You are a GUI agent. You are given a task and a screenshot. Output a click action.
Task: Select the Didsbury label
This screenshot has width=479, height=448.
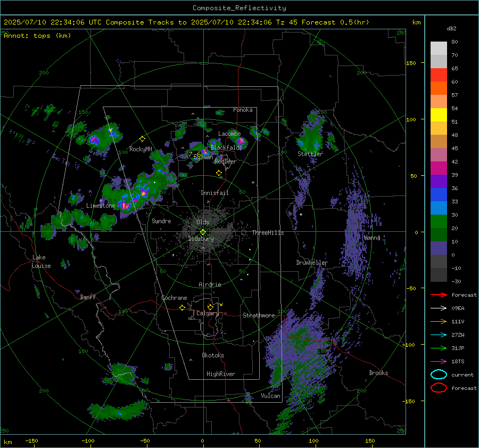point(201,239)
